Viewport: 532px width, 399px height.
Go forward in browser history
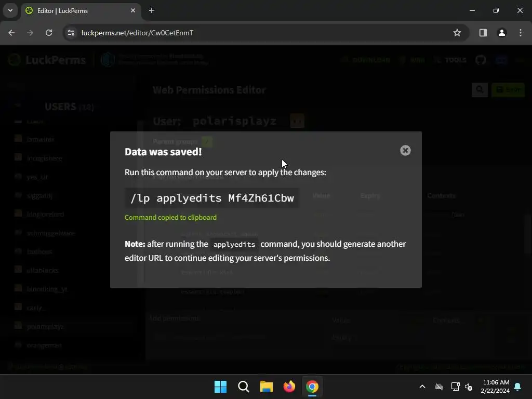coord(30,33)
